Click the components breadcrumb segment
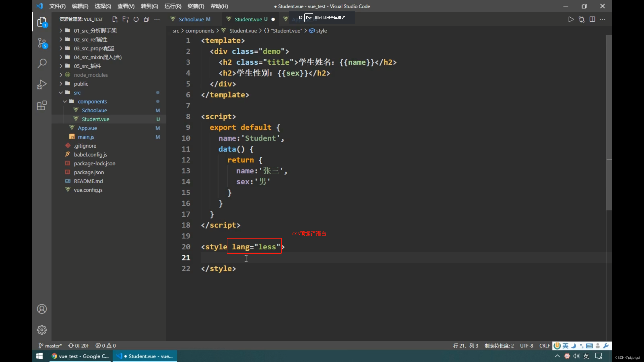Viewport: 644px width, 362px height. click(x=200, y=31)
